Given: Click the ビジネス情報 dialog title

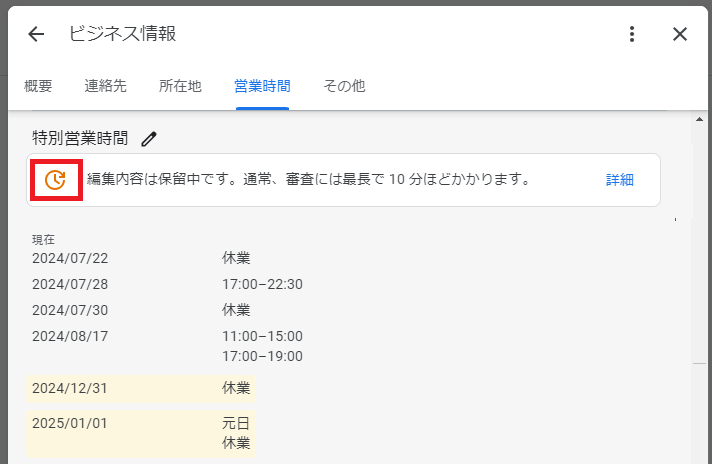Looking at the screenshot, I should (122, 34).
